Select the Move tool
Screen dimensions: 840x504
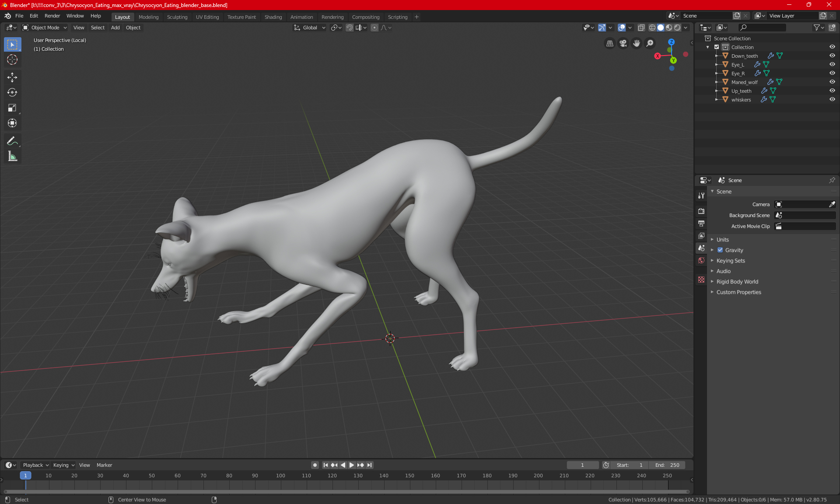12,77
